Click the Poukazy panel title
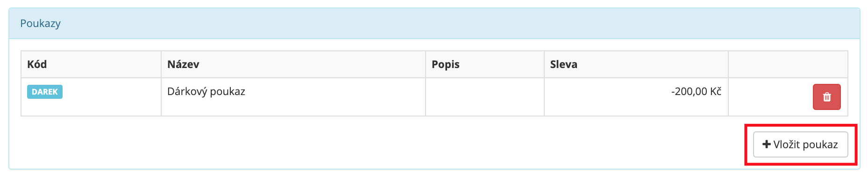 41,23
